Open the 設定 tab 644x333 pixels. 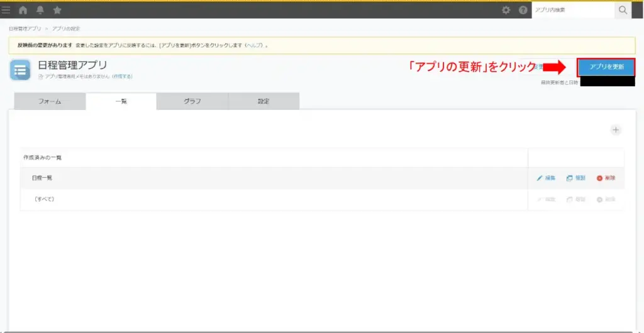coord(264,101)
